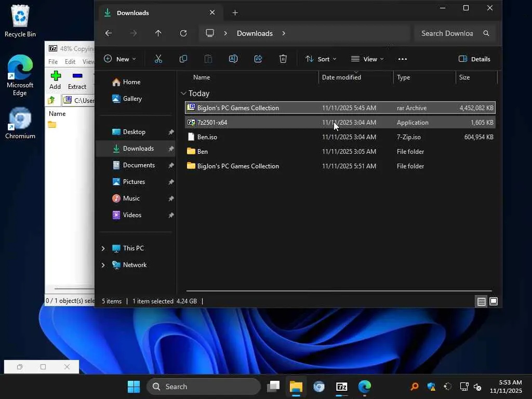Click the 7-Zip Add green plus icon

(x=56, y=76)
